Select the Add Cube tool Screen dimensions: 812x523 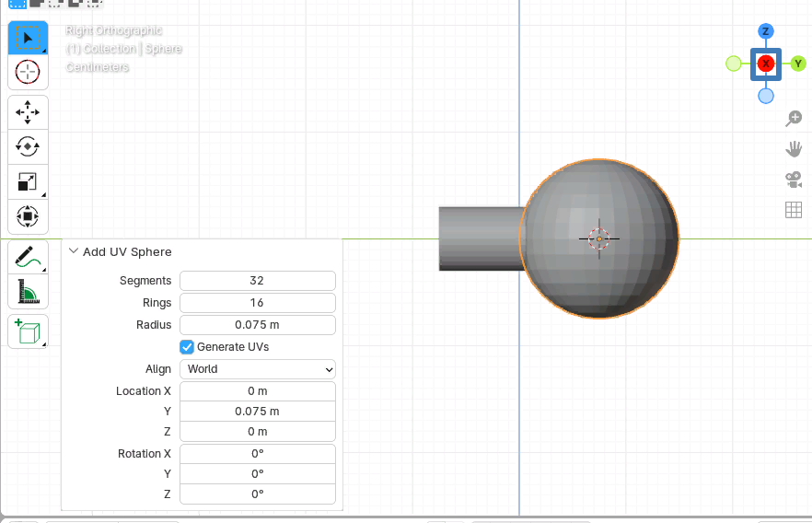[28, 331]
